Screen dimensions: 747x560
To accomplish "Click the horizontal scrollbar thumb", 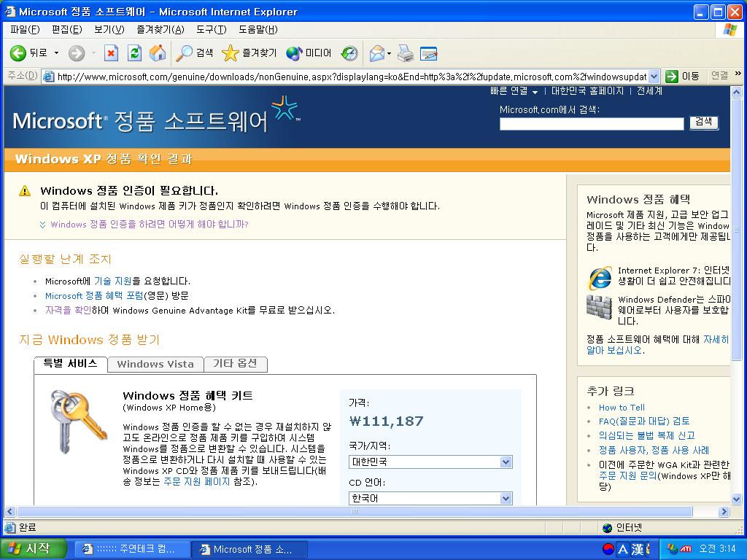I will (355, 511).
